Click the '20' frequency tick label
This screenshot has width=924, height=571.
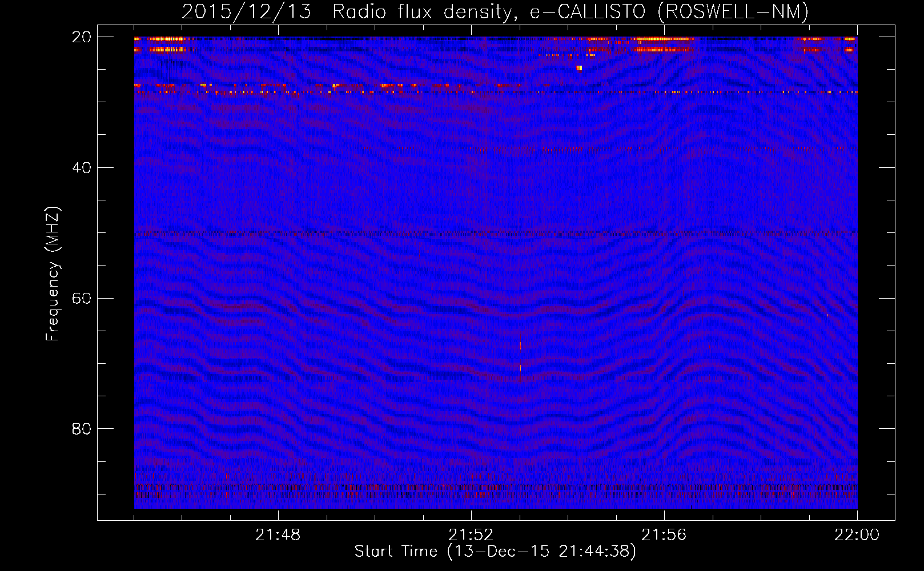click(82, 37)
